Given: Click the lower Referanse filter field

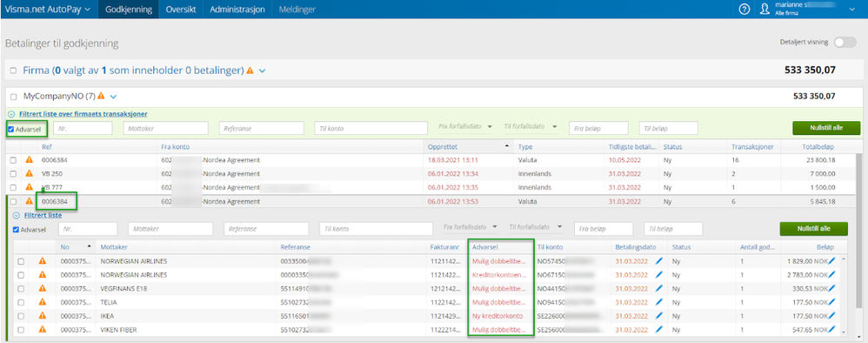Looking at the screenshot, I should tap(266, 229).
